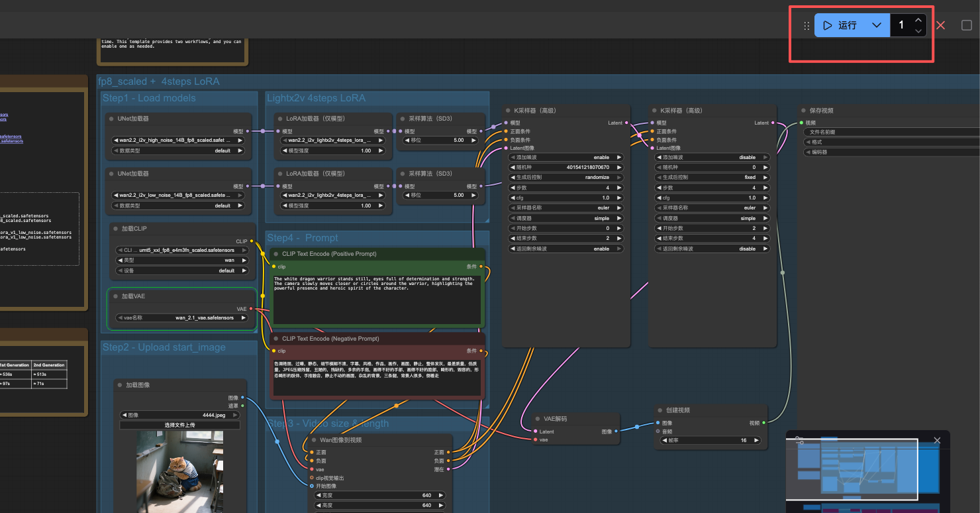Open the dropdown chevron beside 运行
This screenshot has height=513, width=980.
coord(877,25)
